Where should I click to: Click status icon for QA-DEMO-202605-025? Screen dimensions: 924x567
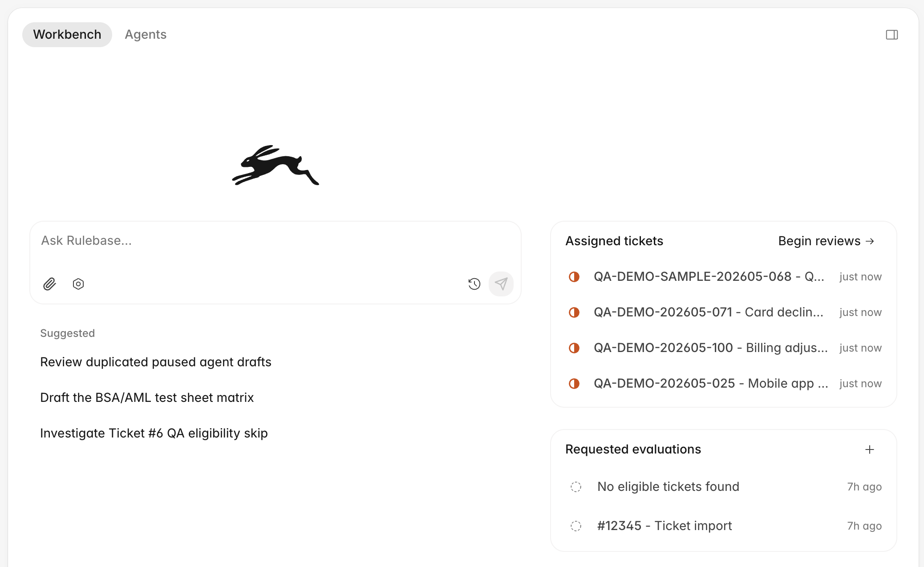tap(574, 384)
